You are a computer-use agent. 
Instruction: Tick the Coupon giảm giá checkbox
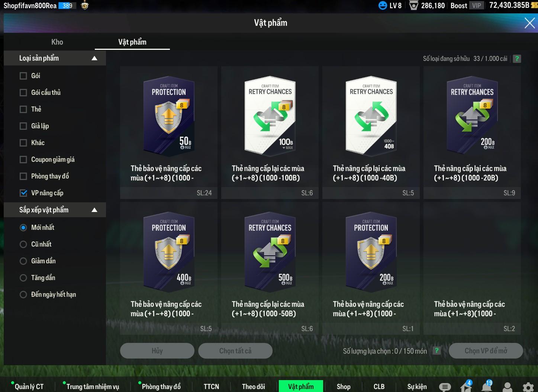click(x=23, y=160)
